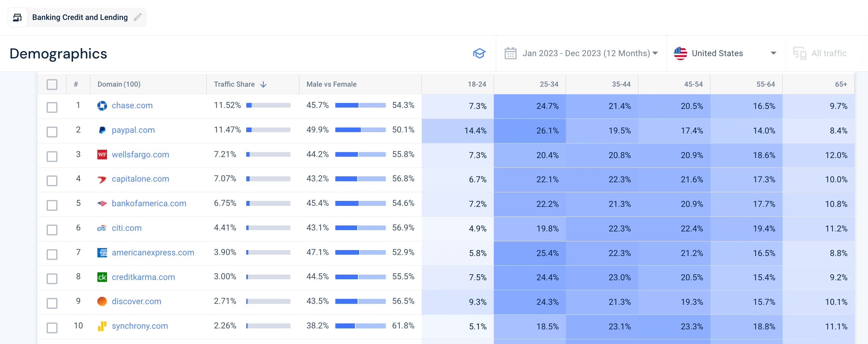Open the discover.com link
The height and width of the screenshot is (344, 868).
point(137,301)
